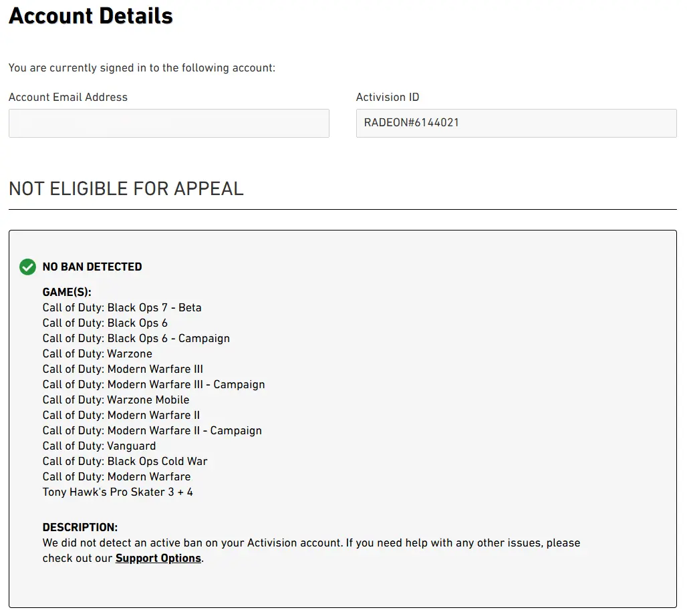Select Call of Duty: Warzone Mobile entry
This screenshot has height=616, width=687.
coord(116,400)
